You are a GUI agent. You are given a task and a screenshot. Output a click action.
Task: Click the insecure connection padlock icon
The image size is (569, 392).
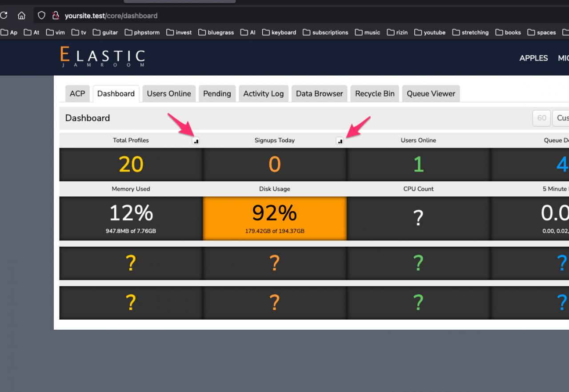[56, 16]
